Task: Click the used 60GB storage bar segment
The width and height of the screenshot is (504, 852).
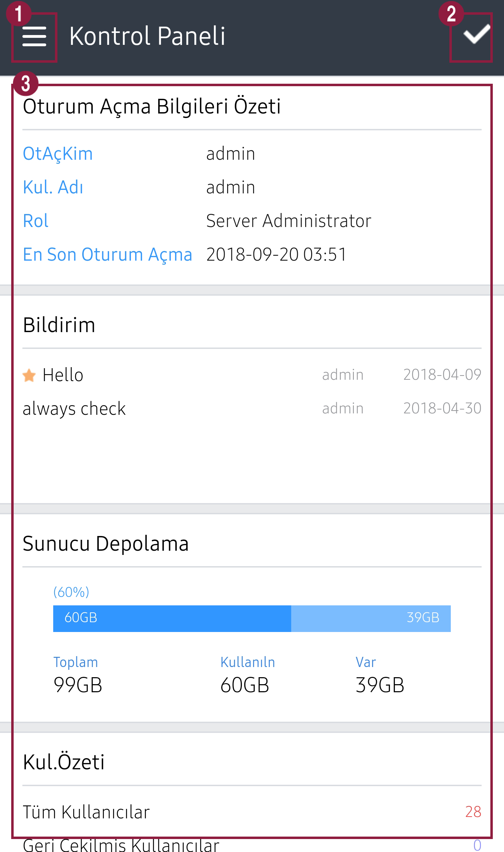Action: tap(171, 618)
